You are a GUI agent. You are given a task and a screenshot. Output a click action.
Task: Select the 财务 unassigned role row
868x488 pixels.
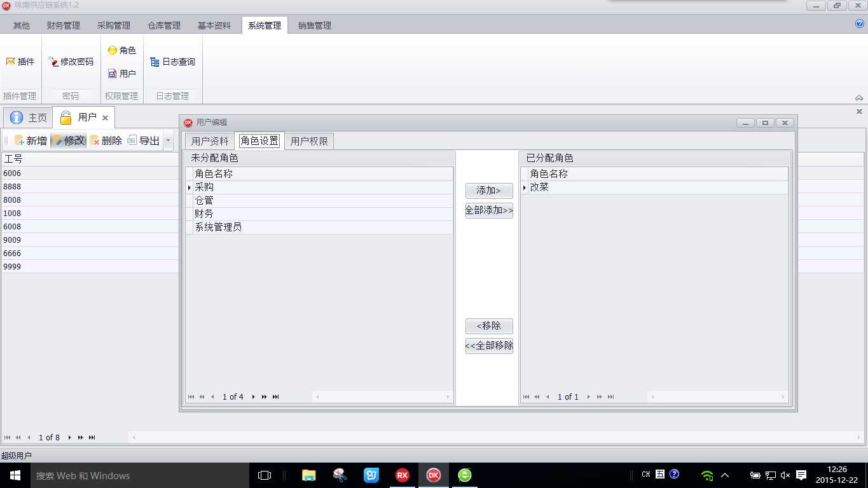coord(319,214)
